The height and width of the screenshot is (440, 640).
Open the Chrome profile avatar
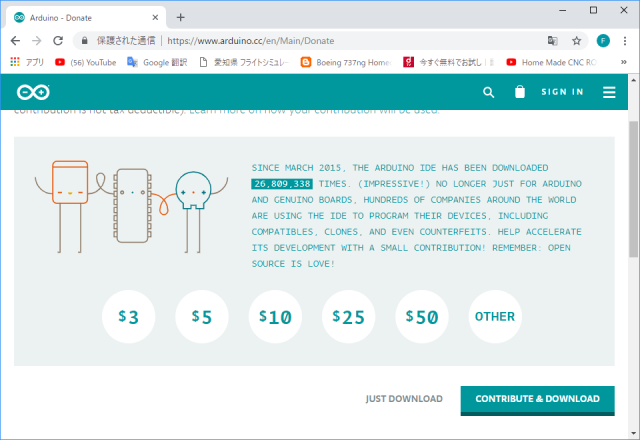click(603, 40)
